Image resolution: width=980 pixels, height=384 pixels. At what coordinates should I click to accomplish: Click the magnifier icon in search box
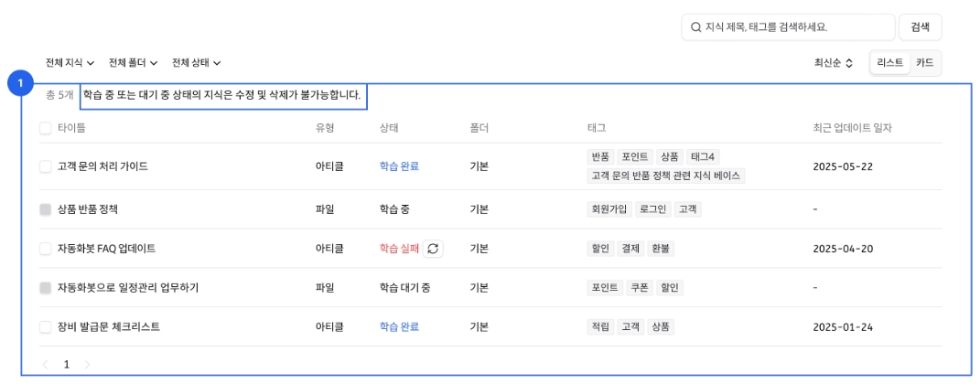coord(695,27)
